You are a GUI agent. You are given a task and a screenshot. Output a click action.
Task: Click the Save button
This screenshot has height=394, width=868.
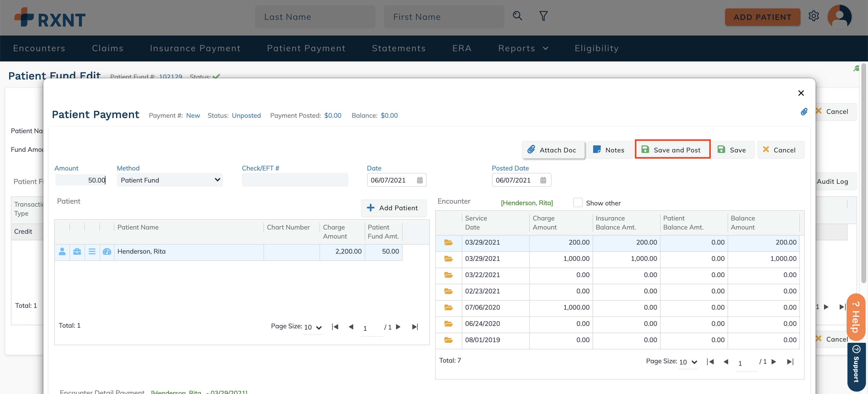coord(733,150)
